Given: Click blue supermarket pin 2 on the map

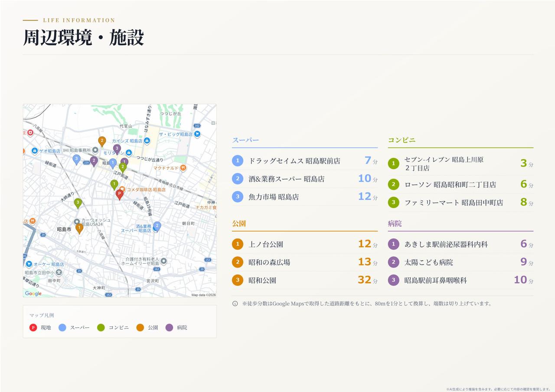Looking at the screenshot, I should coord(157,226).
